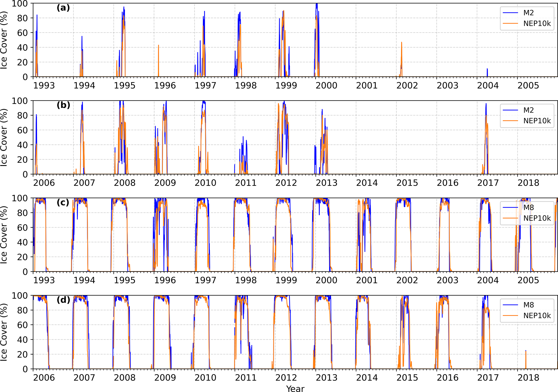This screenshot has width=558, height=392.
Task: Click the 2018 tick label in panel (d)
Action: point(528,378)
